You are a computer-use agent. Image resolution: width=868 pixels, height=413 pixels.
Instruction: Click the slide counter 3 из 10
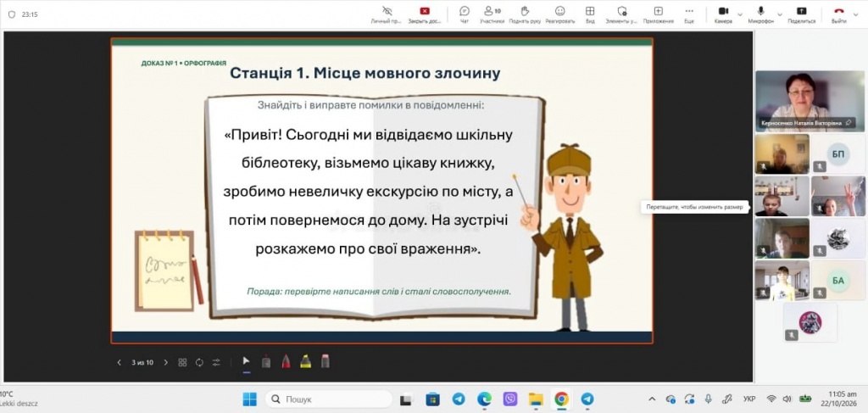(142, 363)
